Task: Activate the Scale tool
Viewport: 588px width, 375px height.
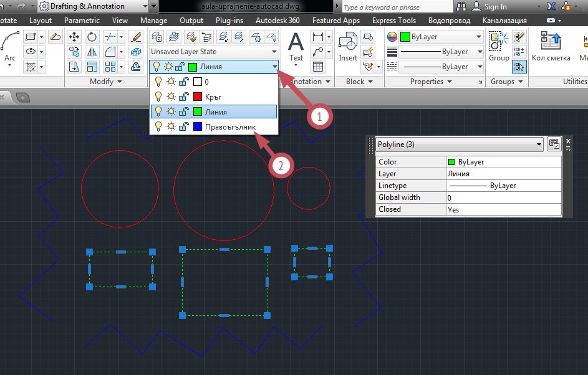Action: 92,67
